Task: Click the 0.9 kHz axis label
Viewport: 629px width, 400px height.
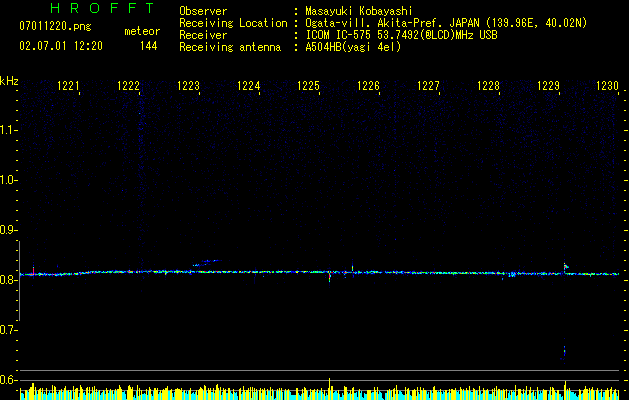Action: [x=8, y=230]
